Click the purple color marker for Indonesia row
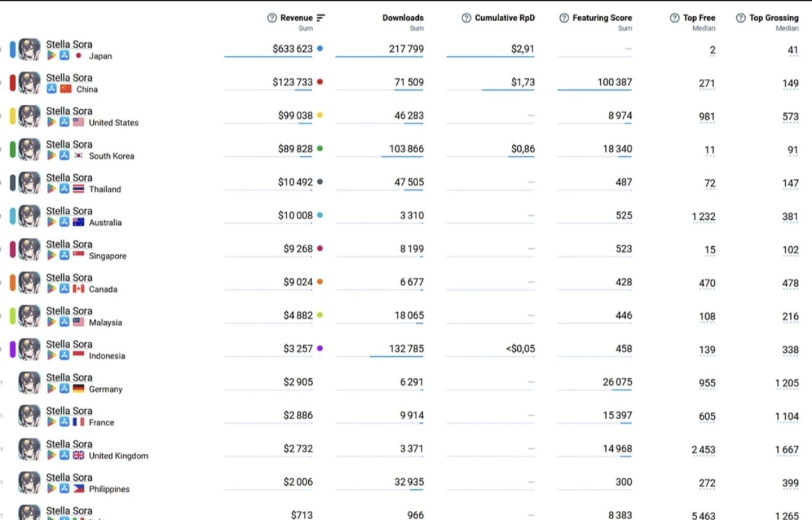Screen dimensions: 812x520 click(13, 350)
